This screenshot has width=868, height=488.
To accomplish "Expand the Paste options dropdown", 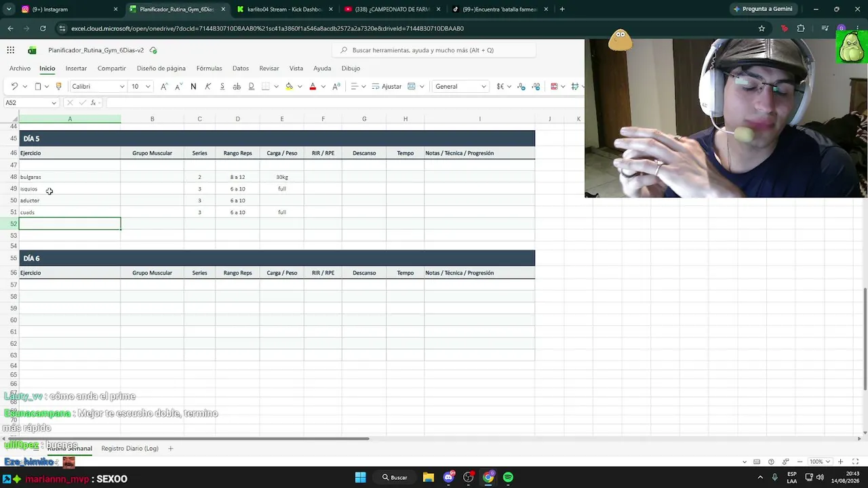I will point(46,87).
